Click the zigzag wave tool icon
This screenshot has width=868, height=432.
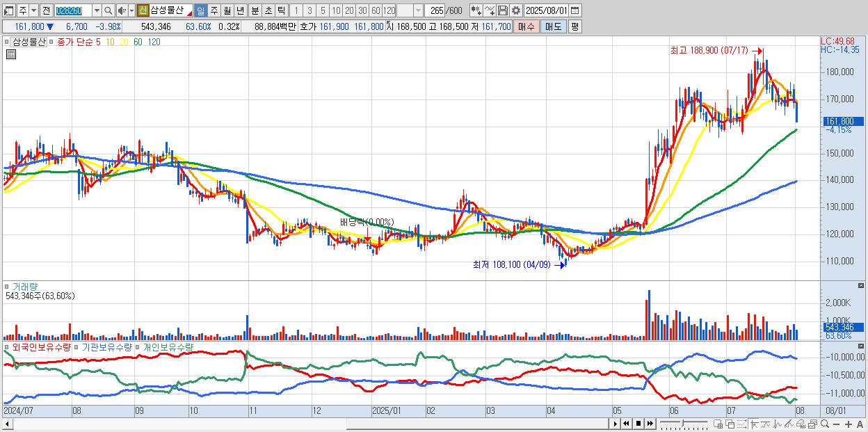(x=778, y=424)
